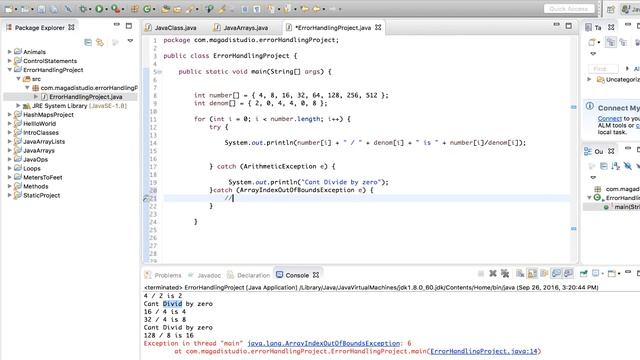Click Collapse All in Package Explorer
This screenshot has width=640, height=360.
(88, 42)
